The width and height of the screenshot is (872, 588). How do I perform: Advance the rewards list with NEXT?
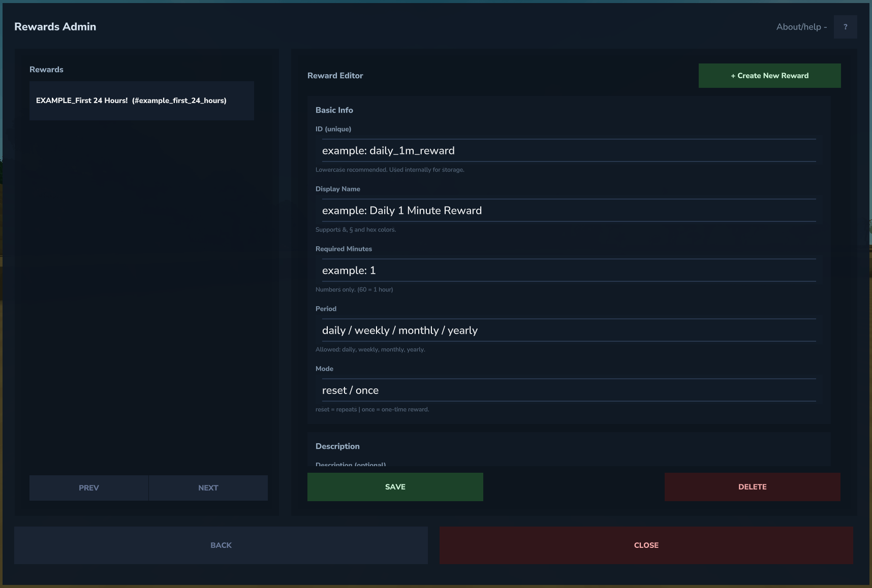pyautogui.click(x=208, y=488)
